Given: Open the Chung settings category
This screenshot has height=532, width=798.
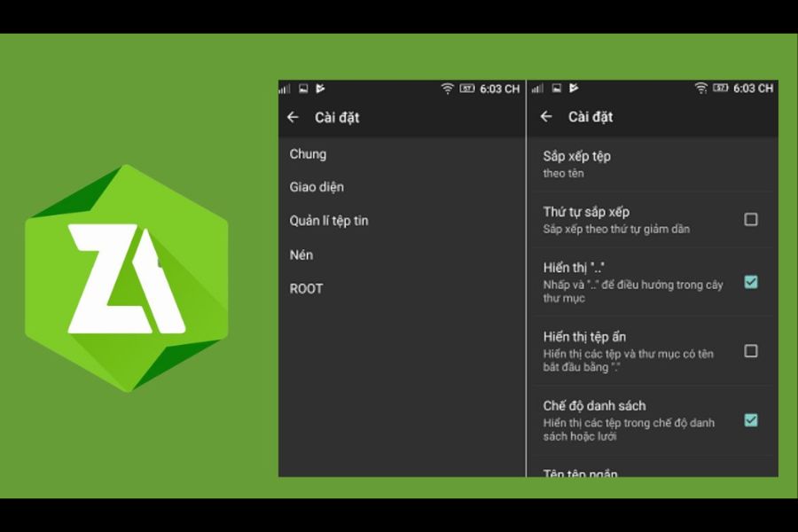Looking at the screenshot, I should click(x=402, y=153).
